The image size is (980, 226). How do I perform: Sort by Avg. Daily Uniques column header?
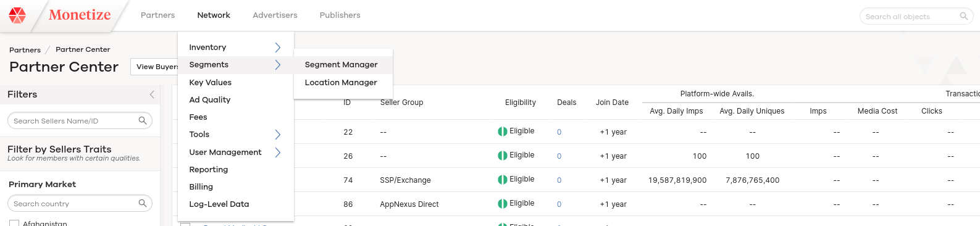click(752, 111)
